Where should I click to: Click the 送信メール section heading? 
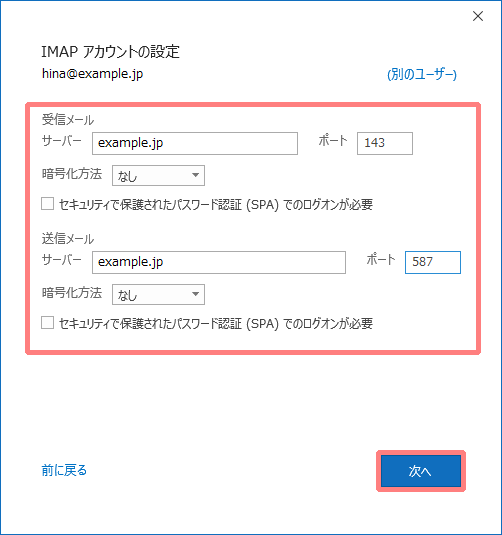coord(68,238)
